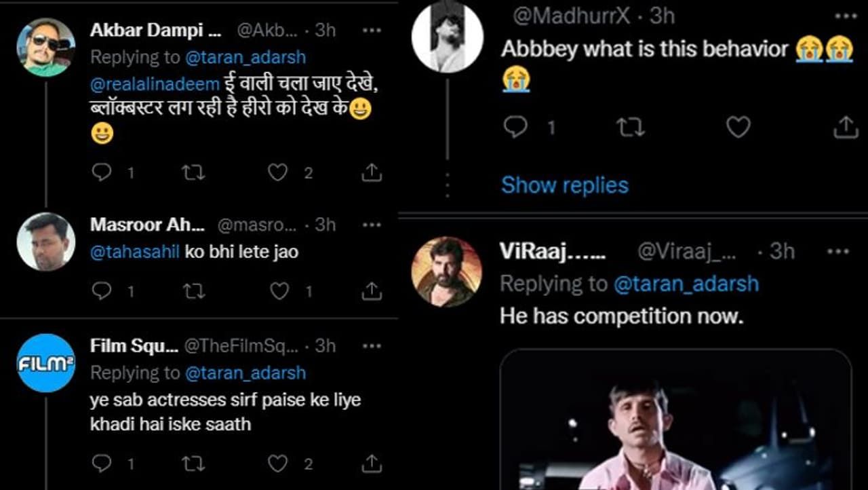Screen dimensions: 868x490
Task: Share Akbar Dampi's tweet
Action: (x=372, y=173)
